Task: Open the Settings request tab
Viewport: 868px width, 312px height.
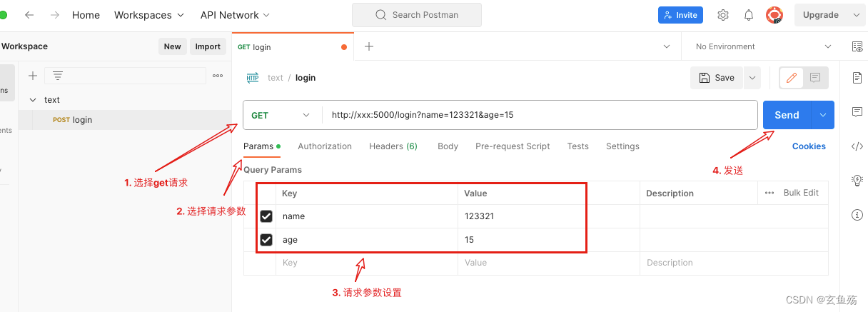Action: click(622, 146)
